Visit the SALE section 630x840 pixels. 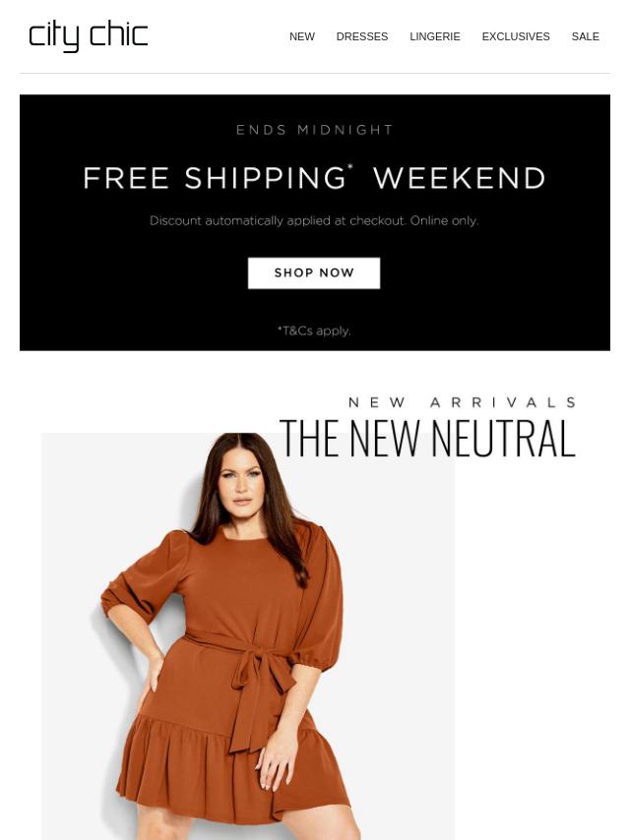pos(585,36)
